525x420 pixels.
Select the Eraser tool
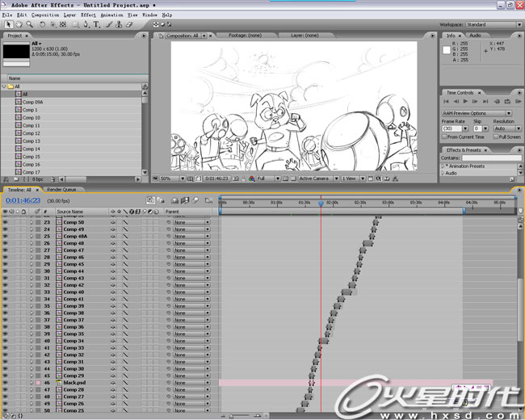click(x=129, y=24)
